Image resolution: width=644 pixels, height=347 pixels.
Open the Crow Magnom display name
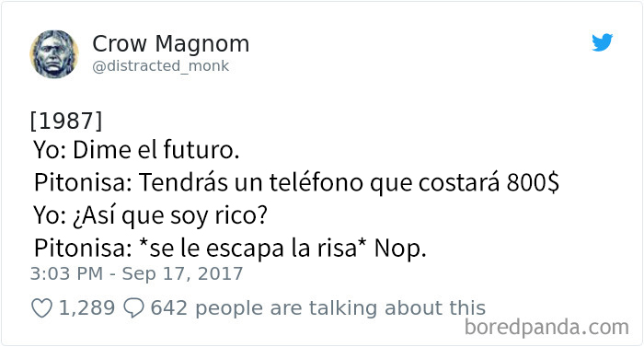(170, 43)
